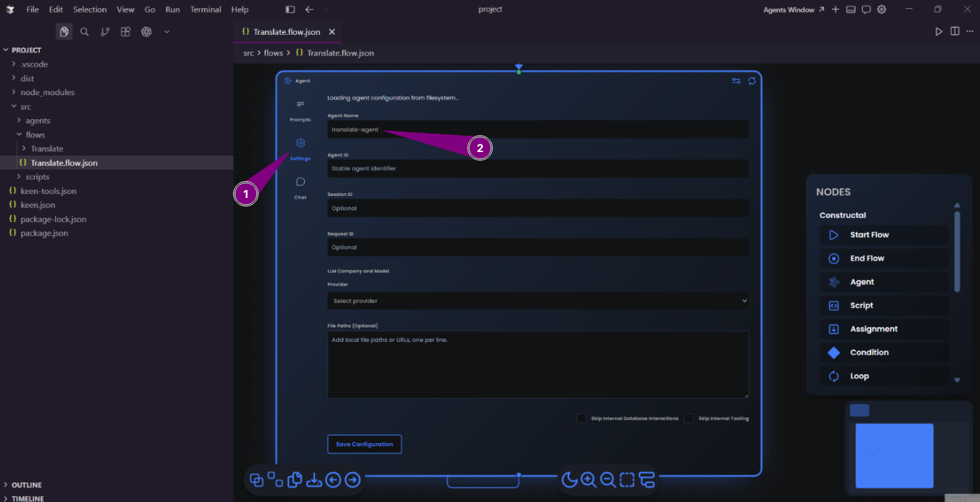Toggle the bottom panel layout icon
This screenshot has height=502, width=980.
click(851, 10)
